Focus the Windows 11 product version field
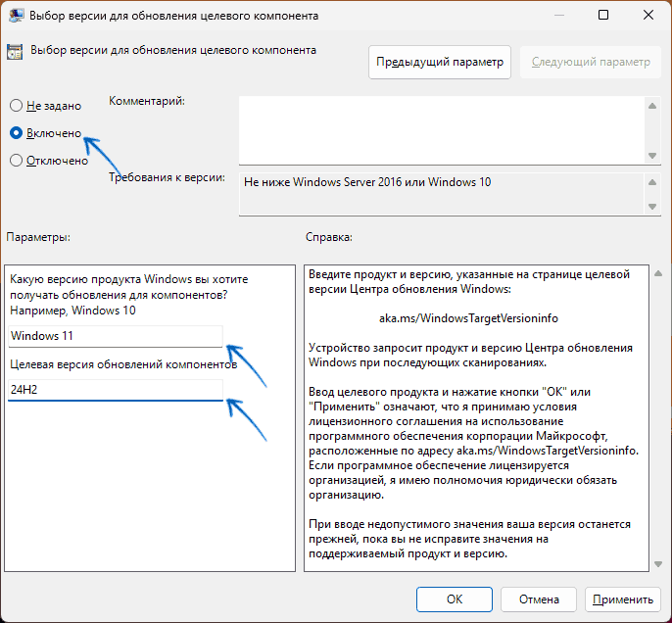The width and height of the screenshot is (672, 623). point(116,336)
